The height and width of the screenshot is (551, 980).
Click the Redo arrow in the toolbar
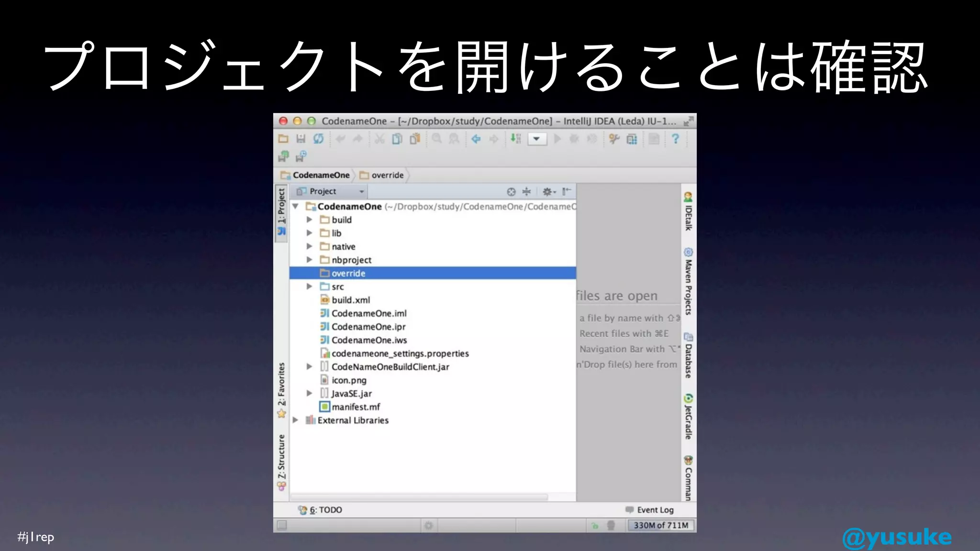coord(357,139)
